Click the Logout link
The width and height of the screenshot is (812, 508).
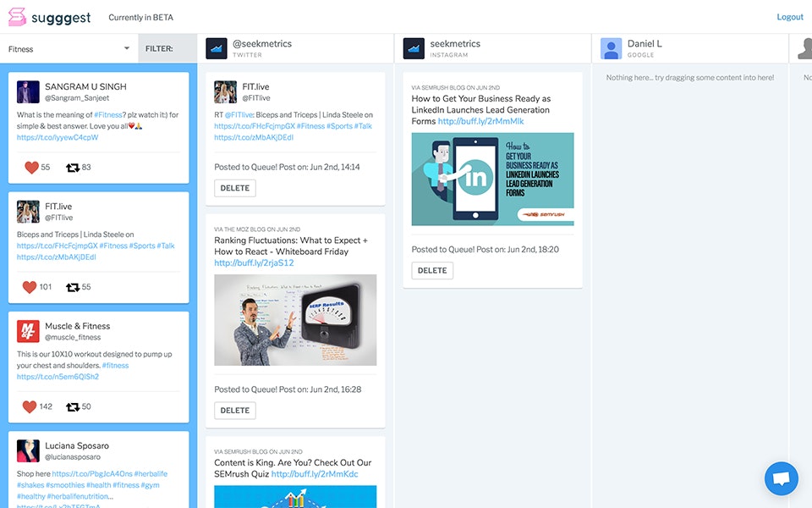(x=790, y=17)
